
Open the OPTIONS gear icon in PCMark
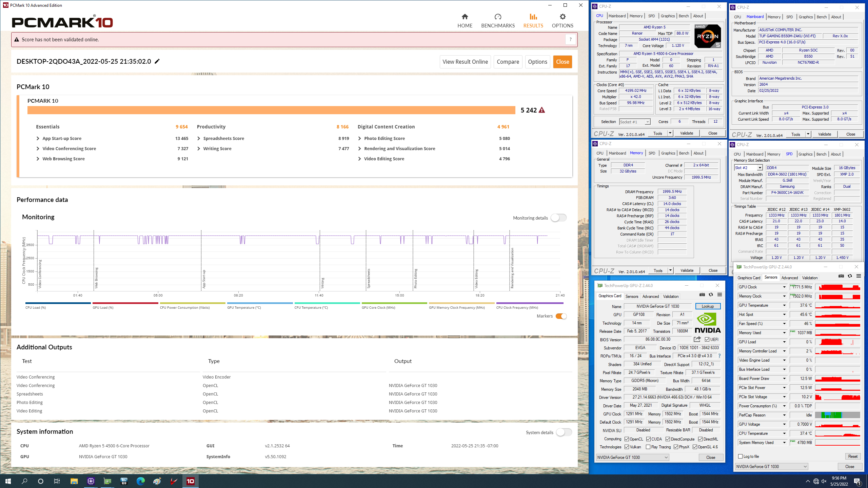563,17
